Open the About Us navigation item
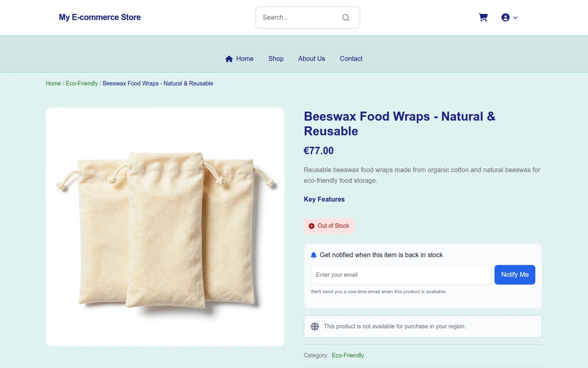 (x=312, y=59)
